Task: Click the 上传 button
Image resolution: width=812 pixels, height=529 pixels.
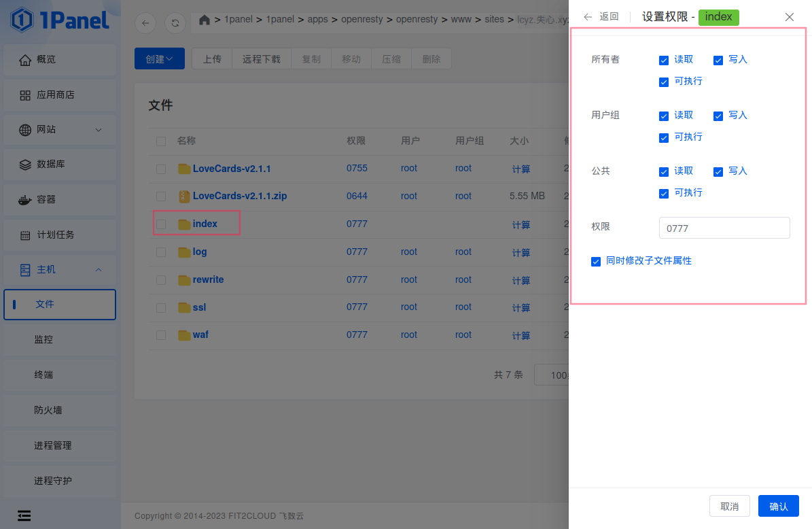Action: 212,58
